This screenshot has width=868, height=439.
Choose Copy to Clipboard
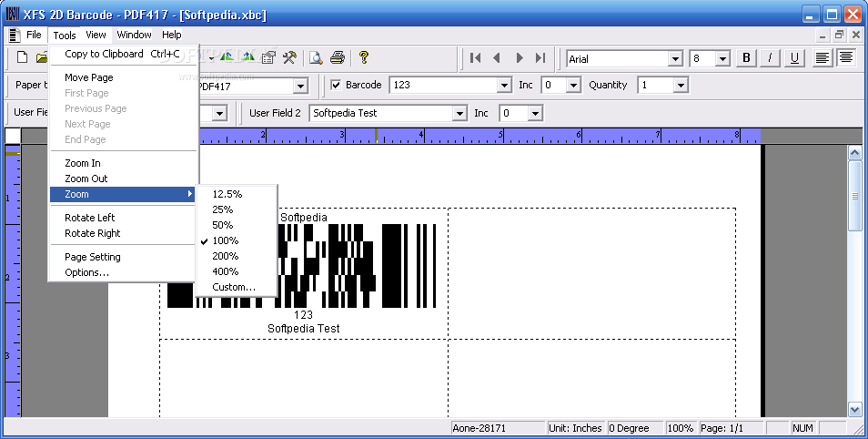(123, 54)
